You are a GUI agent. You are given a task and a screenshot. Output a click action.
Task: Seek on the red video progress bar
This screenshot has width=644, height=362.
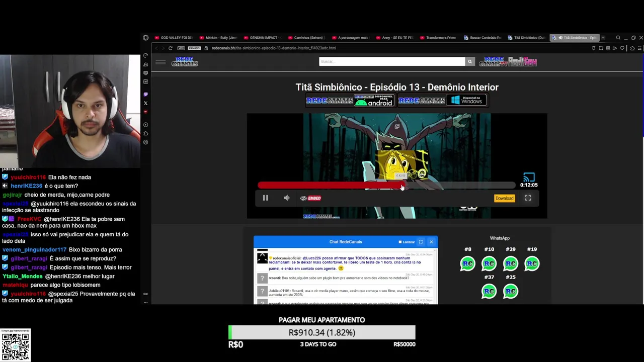coord(386,185)
